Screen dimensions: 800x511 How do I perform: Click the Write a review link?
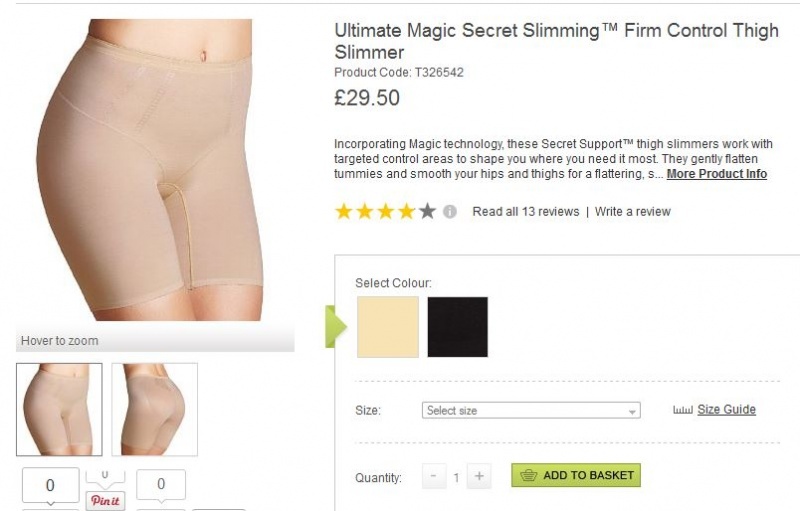[x=632, y=212]
